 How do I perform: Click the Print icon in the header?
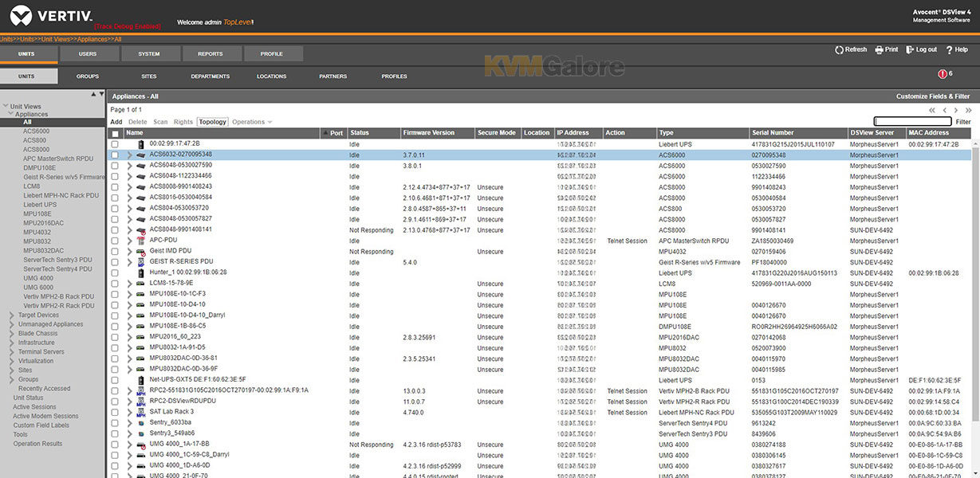(879, 49)
